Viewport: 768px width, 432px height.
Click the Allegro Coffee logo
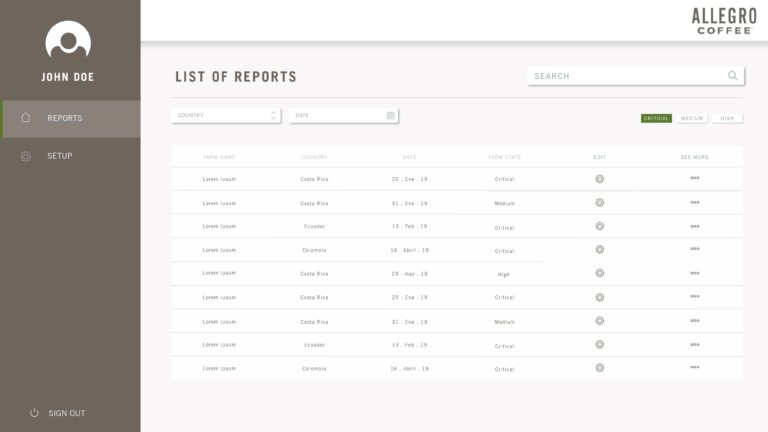pyautogui.click(x=723, y=21)
